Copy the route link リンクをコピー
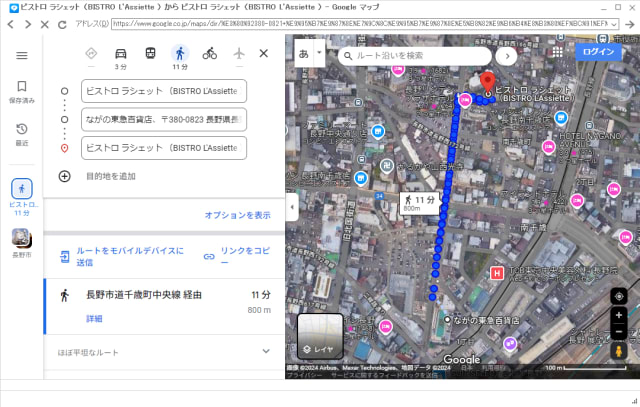Image resolution: width=640 pixels, height=407 pixels. (x=237, y=256)
